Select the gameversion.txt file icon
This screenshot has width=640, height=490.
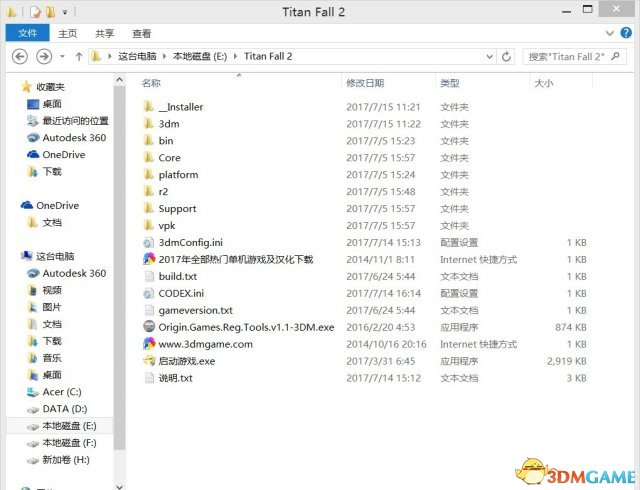(149, 310)
